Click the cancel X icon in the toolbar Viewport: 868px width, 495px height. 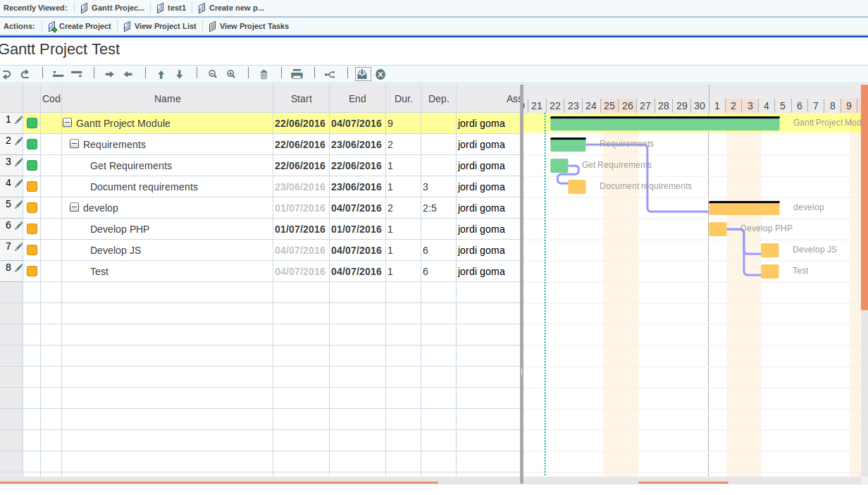(380, 74)
